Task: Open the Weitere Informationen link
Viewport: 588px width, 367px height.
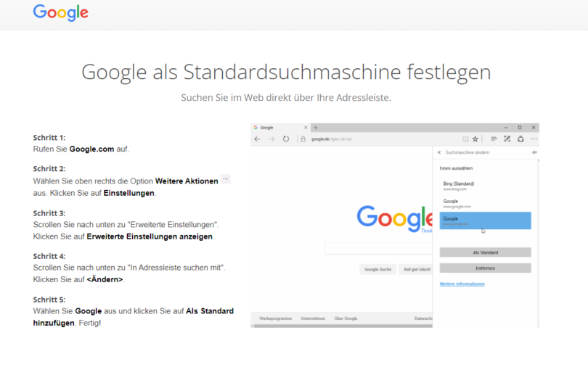Action: tap(462, 284)
